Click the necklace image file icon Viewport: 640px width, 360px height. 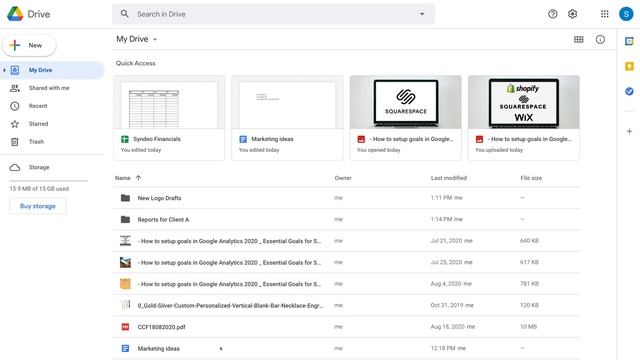pyautogui.click(x=125, y=305)
